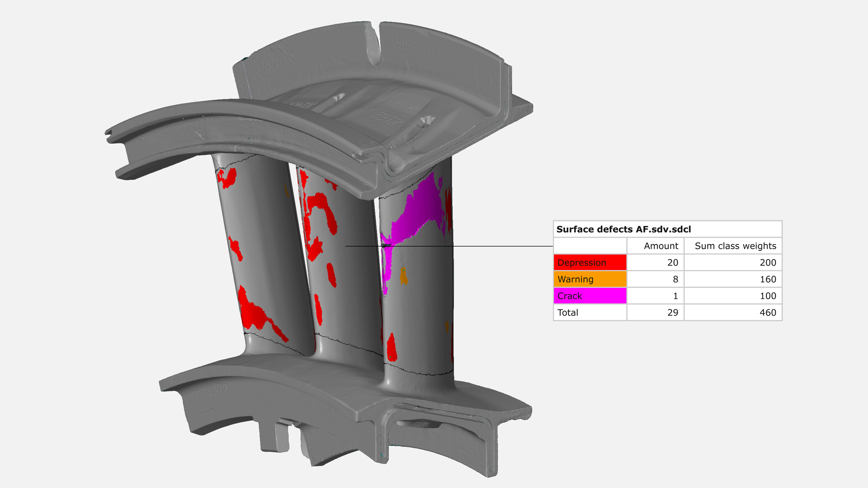Click the Amount column header
The width and height of the screenshot is (868, 488).
click(660, 246)
